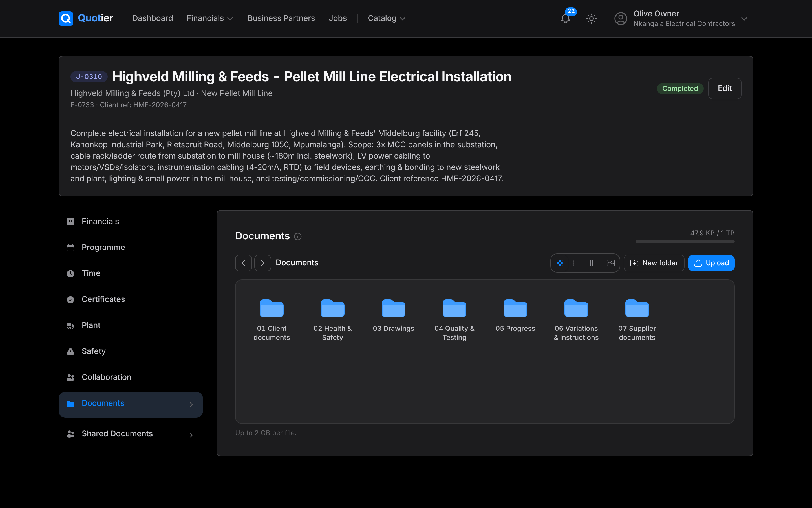Click the Documents info icon
812x508 pixels.
tap(298, 237)
